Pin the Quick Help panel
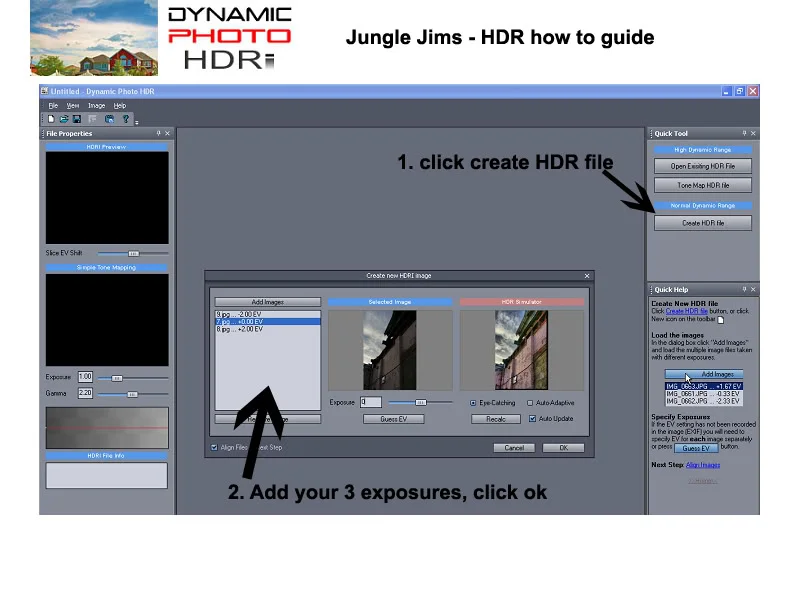The width and height of the screenshot is (800, 600). click(744, 289)
